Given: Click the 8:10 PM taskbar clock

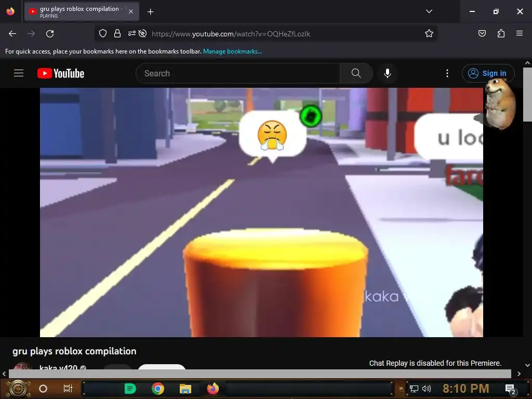Looking at the screenshot, I should (x=466, y=389).
